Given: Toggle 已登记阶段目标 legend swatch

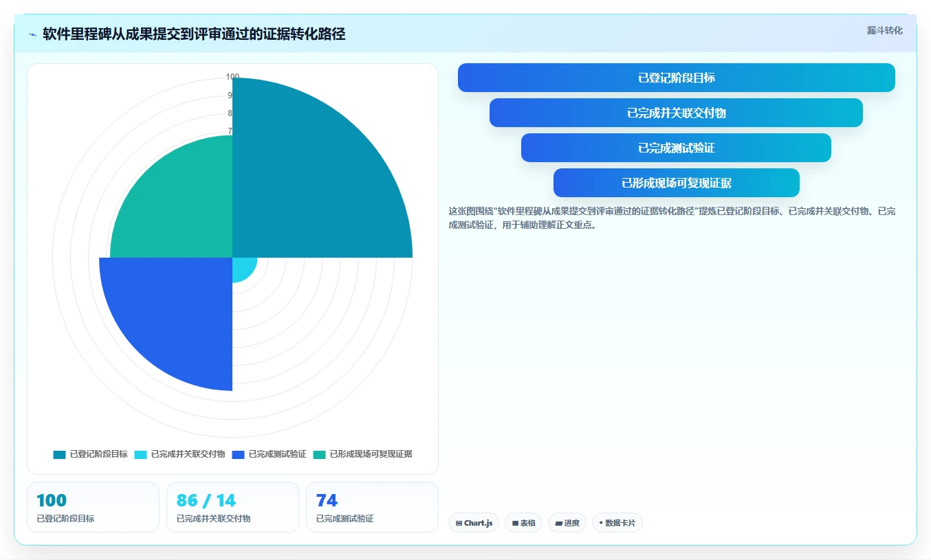Looking at the screenshot, I should click(x=60, y=454).
